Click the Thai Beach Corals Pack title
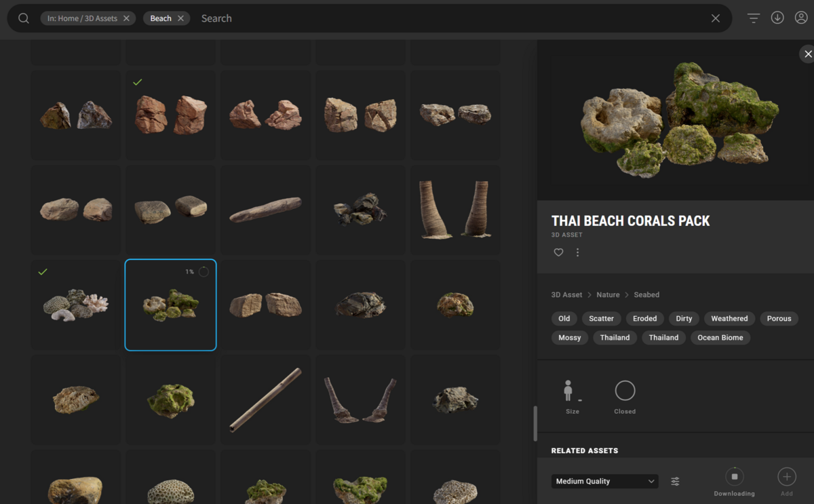This screenshot has width=814, height=504. click(631, 221)
